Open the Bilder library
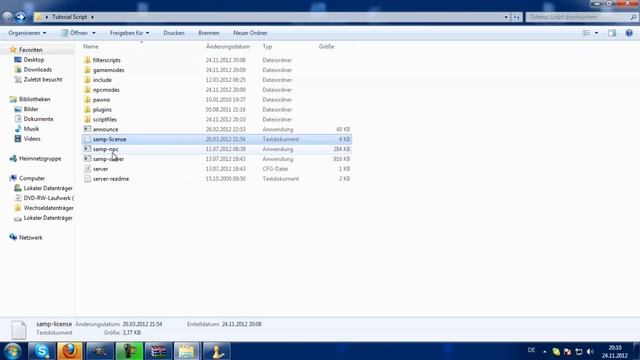The image size is (640, 360). [x=31, y=109]
